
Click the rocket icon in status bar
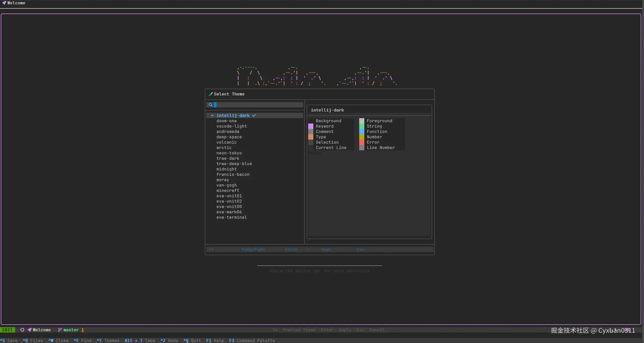pos(30,330)
